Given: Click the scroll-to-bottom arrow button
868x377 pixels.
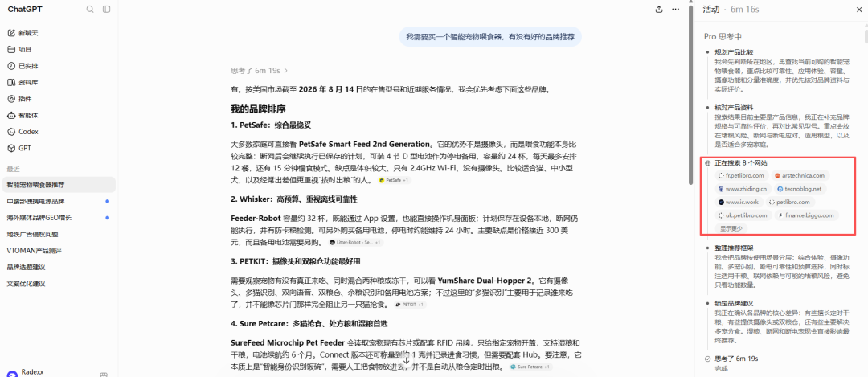Looking at the screenshot, I should click(x=407, y=360).
